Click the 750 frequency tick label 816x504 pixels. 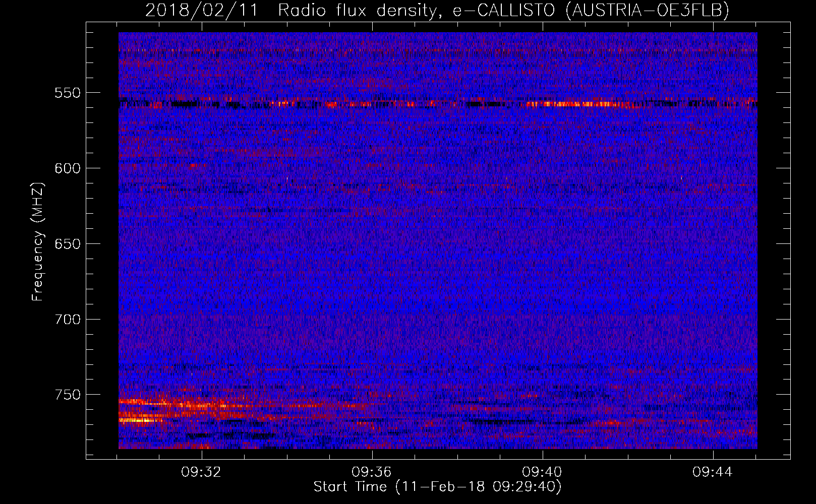pos(68,395)
